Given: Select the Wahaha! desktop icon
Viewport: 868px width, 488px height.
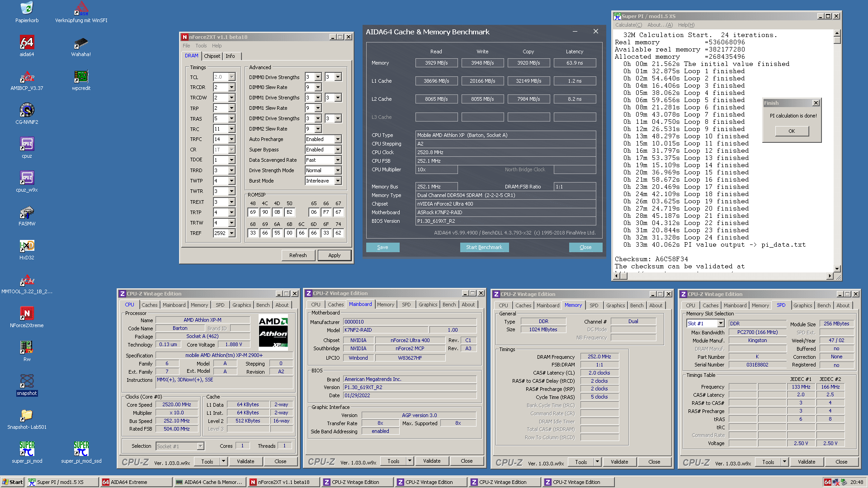Looking at the screenshot, I should click(81, 46).
